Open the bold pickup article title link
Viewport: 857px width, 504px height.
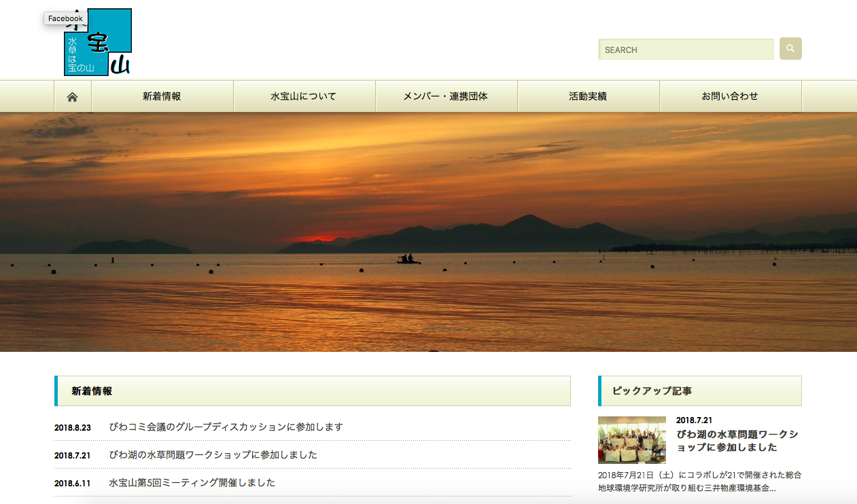(737, 441)
